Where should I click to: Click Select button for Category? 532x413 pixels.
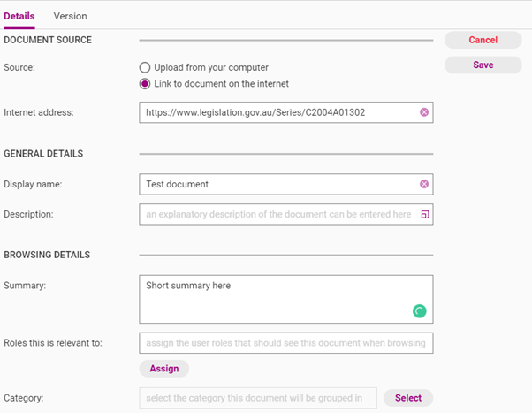tap(407, 398)
